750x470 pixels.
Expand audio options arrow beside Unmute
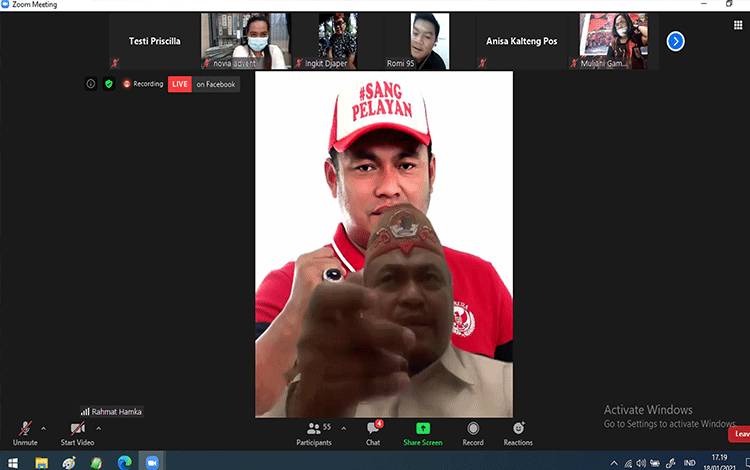(x=44, y=428)
